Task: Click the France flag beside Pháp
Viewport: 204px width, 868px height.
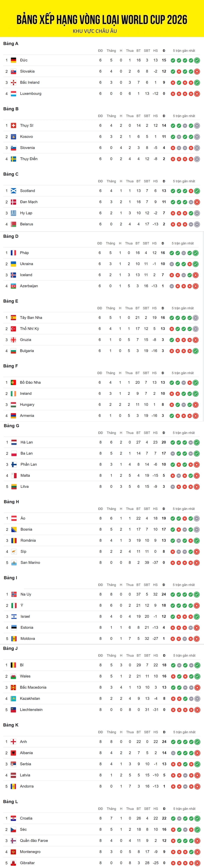Action: (x=13, y=253)
